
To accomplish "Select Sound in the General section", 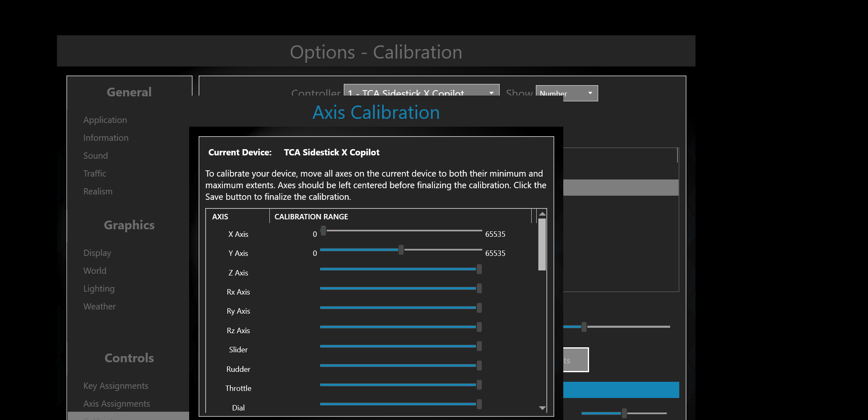I will click(x=96, y=156).
